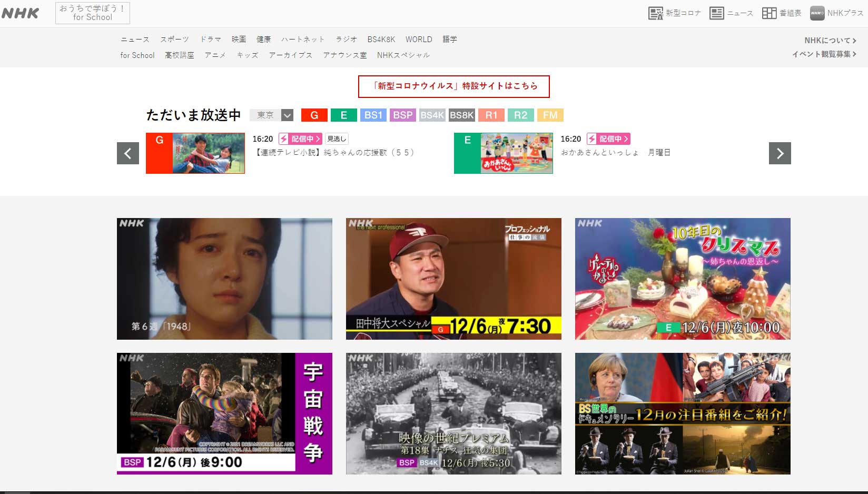Open the アニメ navigation item
This screenshot has width=868, height=494.
click(x=215, y=55)
